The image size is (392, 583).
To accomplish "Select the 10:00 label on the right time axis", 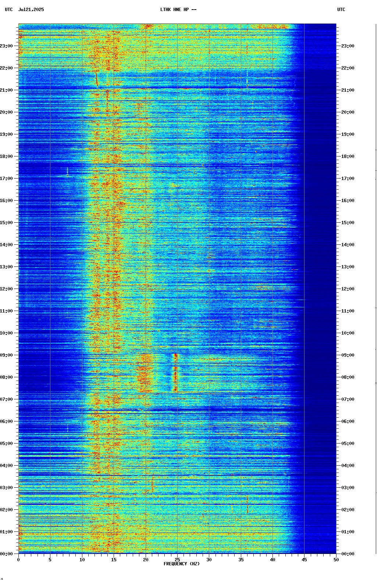I will [x=348, y=333].
